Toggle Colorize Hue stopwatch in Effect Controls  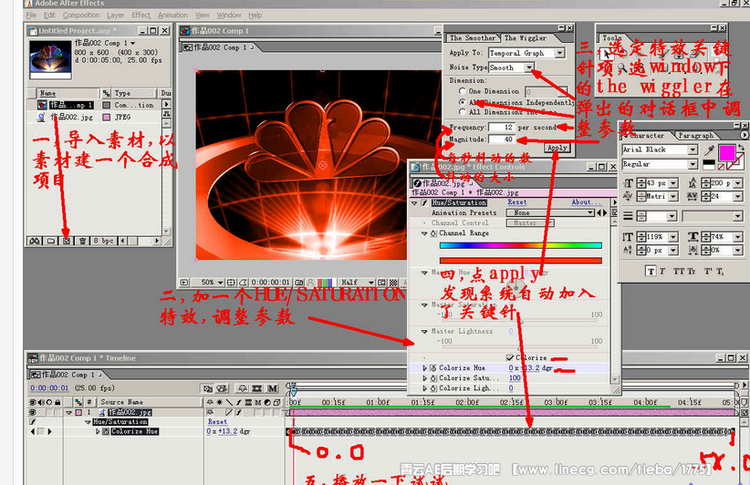[x=433, y=368]
